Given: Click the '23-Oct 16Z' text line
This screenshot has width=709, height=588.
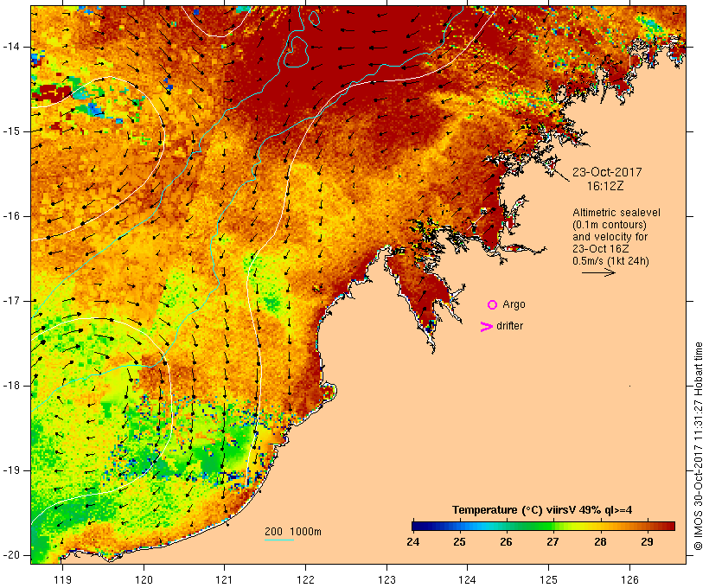Looking at the screenshot, I should click(x=600, y=249).
